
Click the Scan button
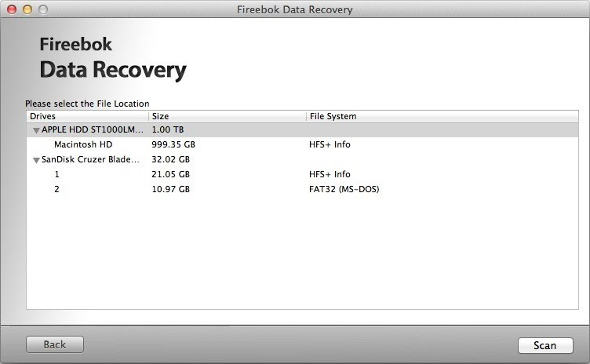[545, 345]
